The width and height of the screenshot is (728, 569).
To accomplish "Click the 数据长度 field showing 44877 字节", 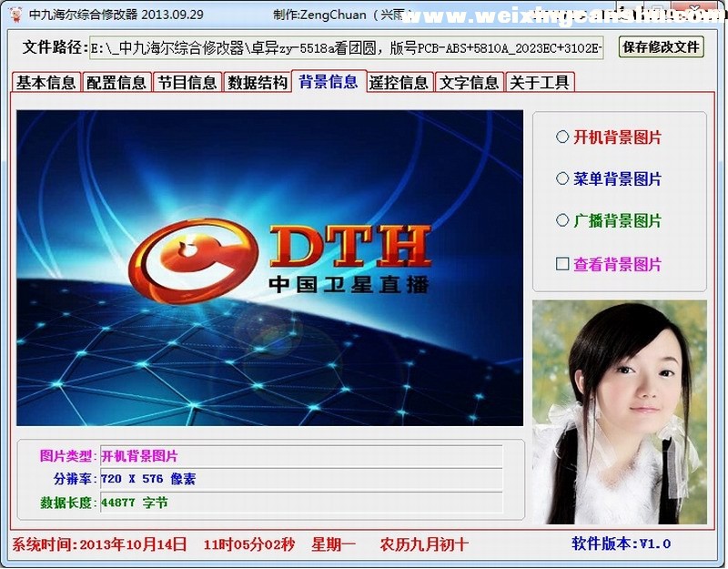I will (x=301, y=503).
